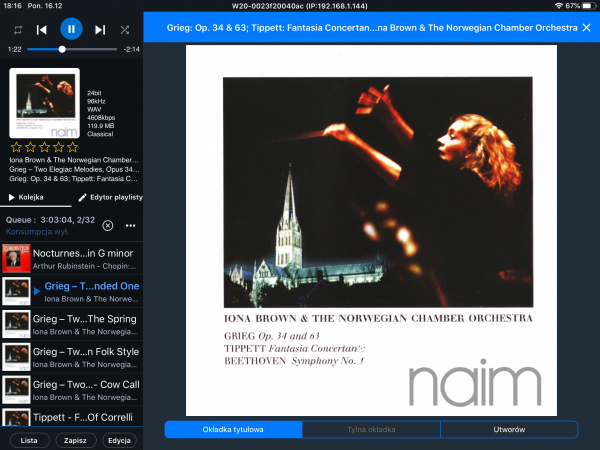This screenshot has width=600, height=450.
Task: Toggle repeat mode icon
Action: tap(18, 30)
